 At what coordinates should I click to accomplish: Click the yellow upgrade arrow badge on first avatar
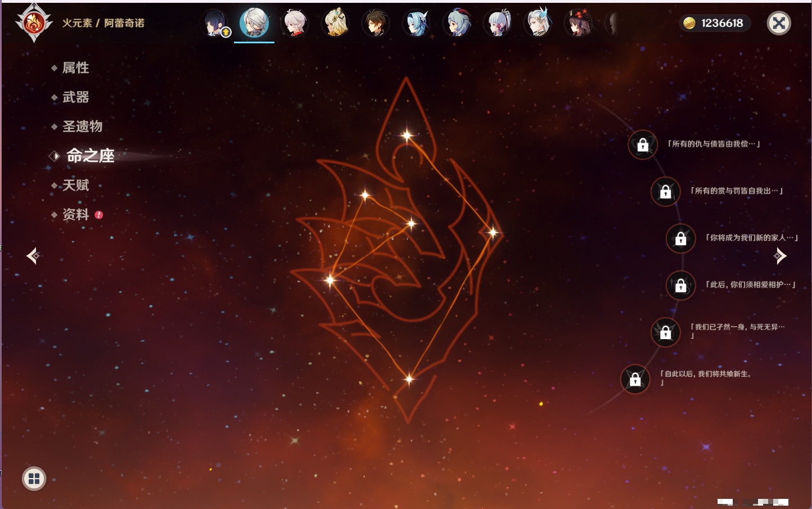[x=226, y=33]
